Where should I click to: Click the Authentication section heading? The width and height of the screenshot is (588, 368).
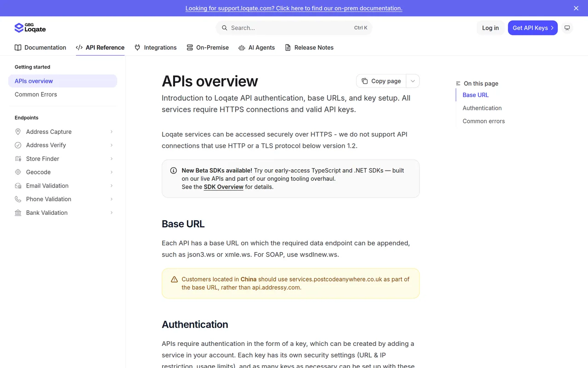click(195, 324)
